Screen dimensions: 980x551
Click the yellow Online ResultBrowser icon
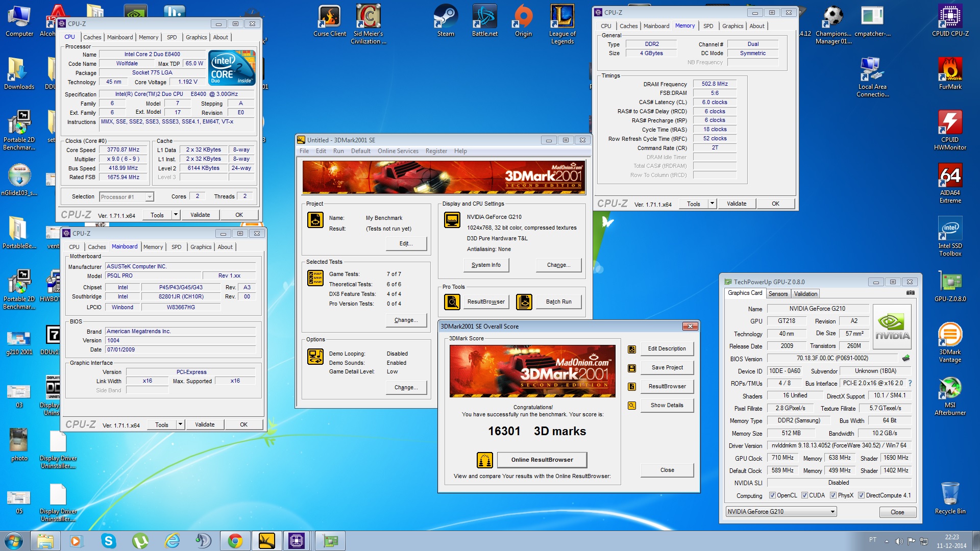coord(484,460)
